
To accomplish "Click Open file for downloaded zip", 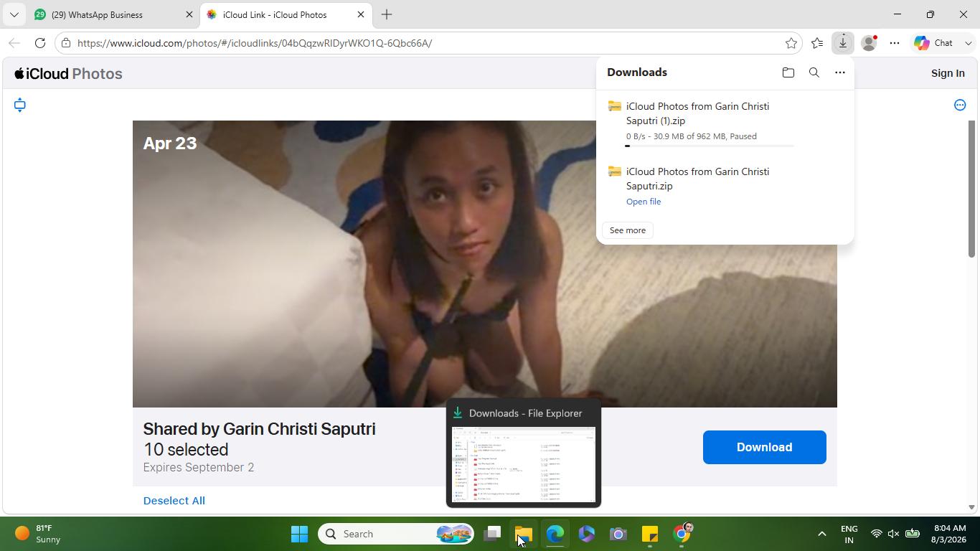I will [x=644, y=202].
